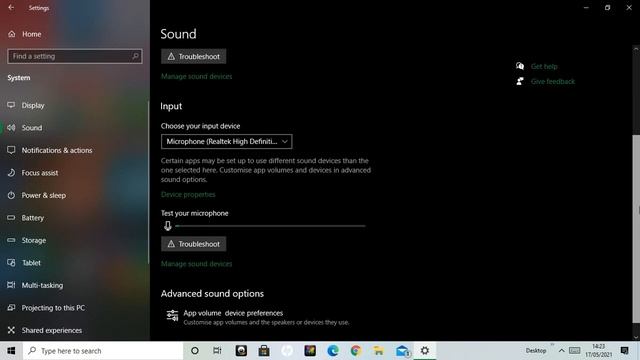Open Focus assist settings
This screenshot has width=640, height=360.
tap(40, 173)
